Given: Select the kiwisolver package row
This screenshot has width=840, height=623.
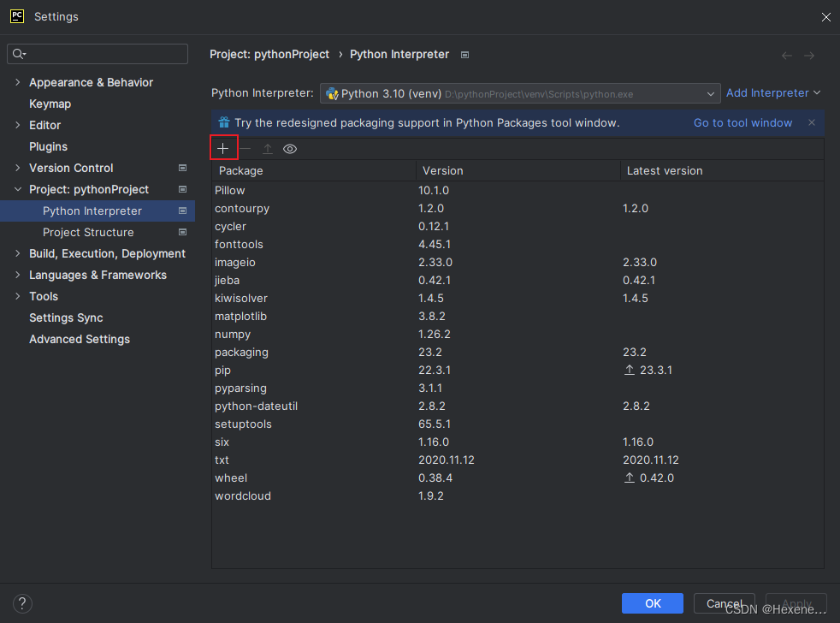Looking at the screenshot, I should (x=518, y=298).
